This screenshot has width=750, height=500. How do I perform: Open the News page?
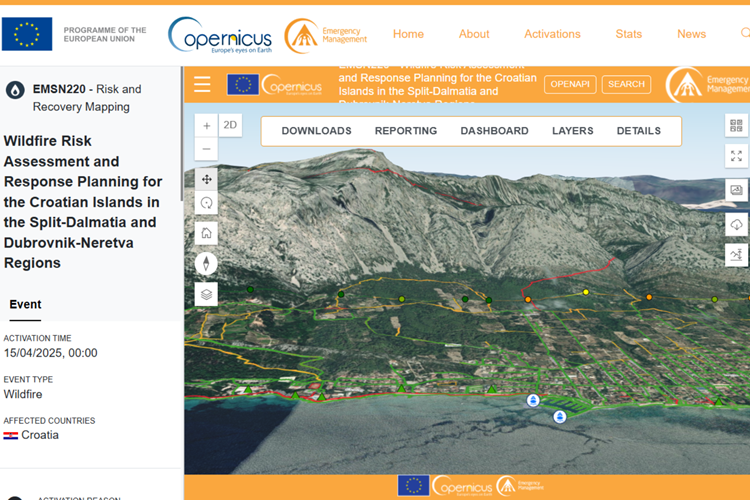691,34
